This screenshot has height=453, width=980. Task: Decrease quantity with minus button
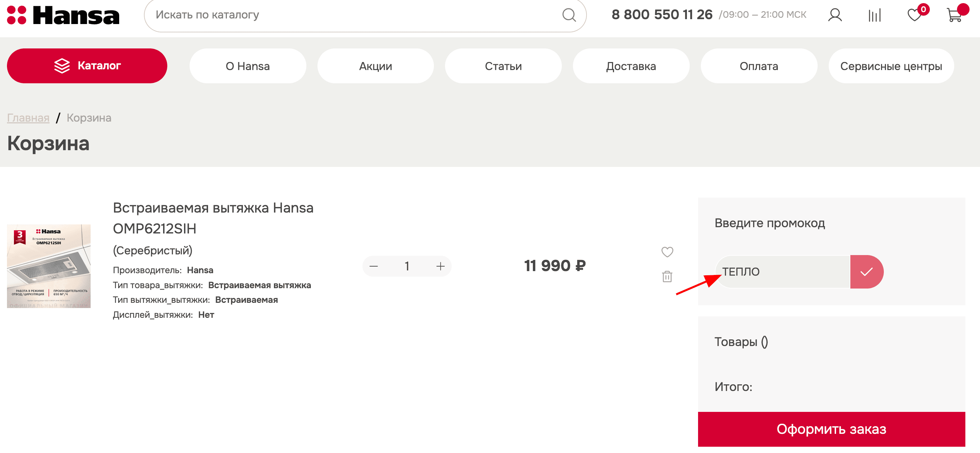point(374,266)
